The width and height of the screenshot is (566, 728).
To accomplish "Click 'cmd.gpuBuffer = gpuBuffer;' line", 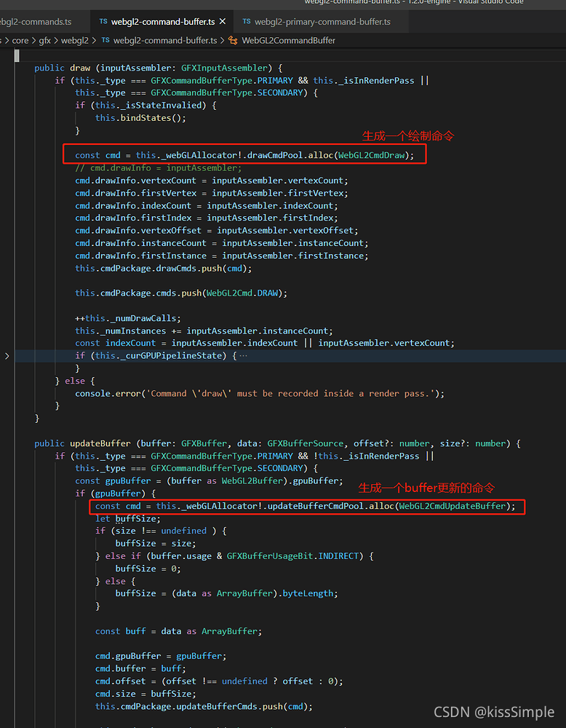I will point(161,657).
